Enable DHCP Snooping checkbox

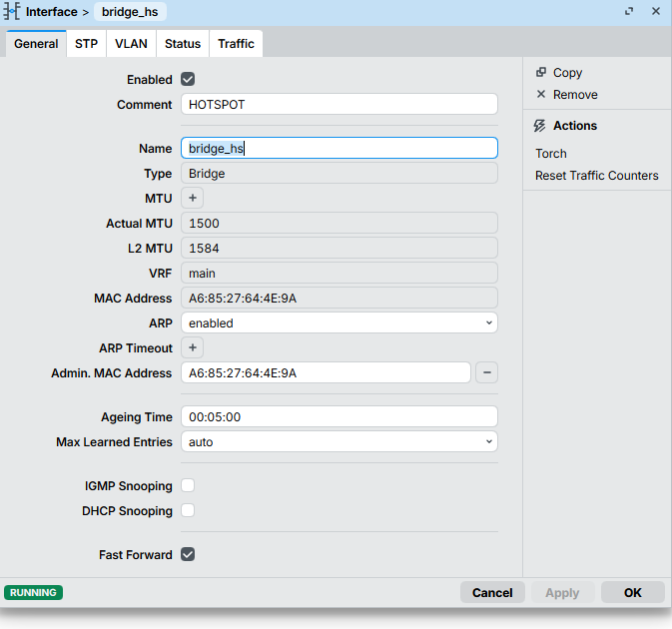pyautogui.click(x=188, y=510)
